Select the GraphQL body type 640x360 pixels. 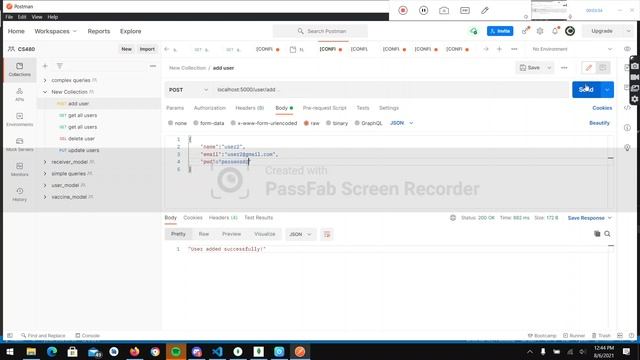click(x=368, y=123)
